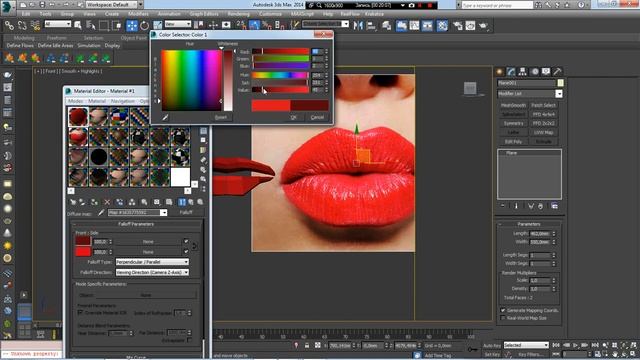Viewport: 640px width, 360px height.
Task: Click the Mirror tool icon
Action: coord(358,26)
